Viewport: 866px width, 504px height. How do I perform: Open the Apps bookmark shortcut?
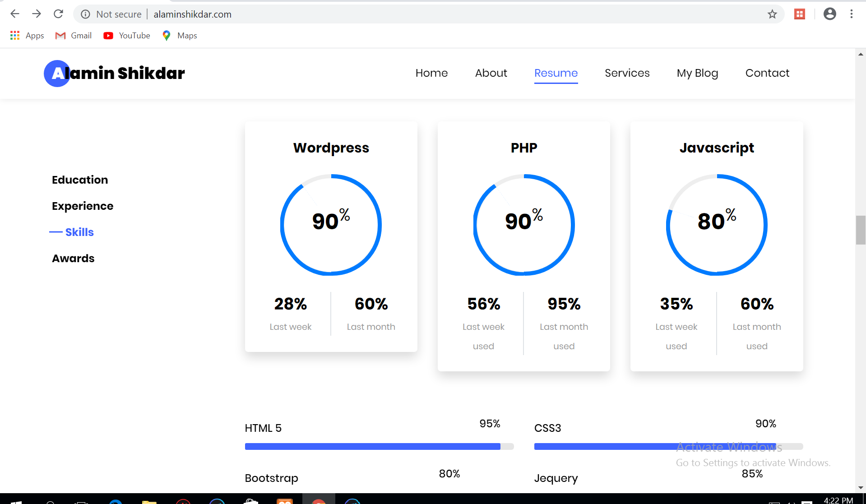[x=27, y=36]
